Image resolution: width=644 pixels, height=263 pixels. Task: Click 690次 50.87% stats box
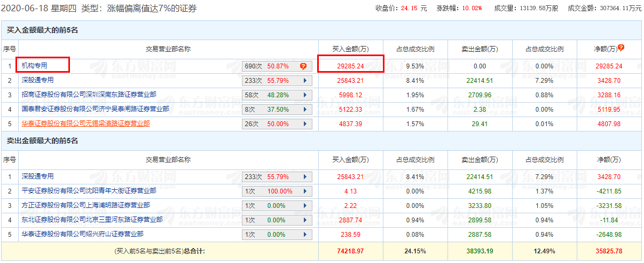[277, 66]
